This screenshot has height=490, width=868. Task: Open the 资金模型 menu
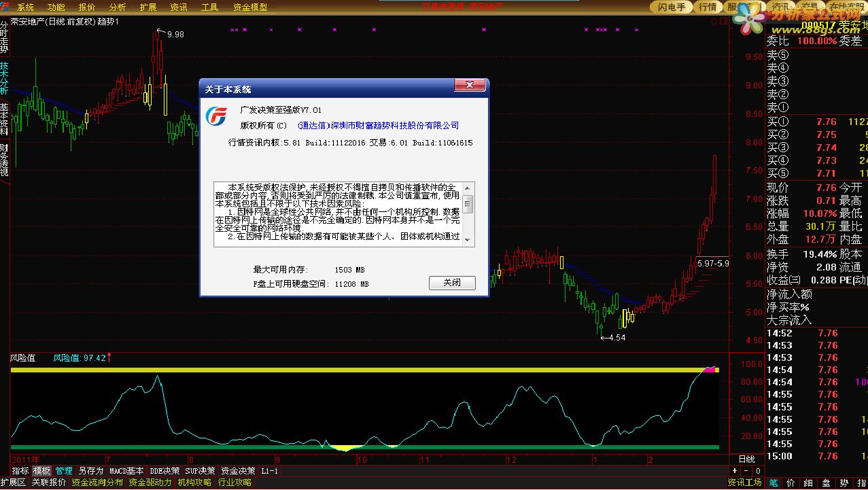(x=249, y=7)
